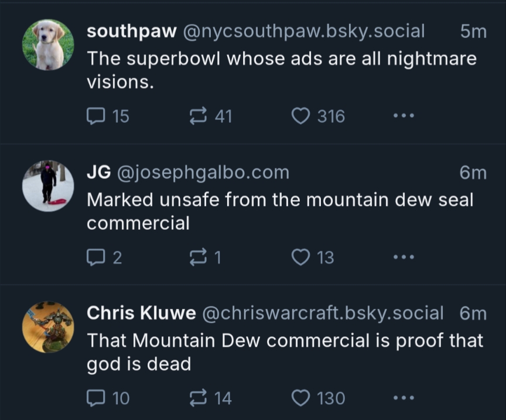Open more options on Chris Kluwe's post
Image resolution: width=506 pixels, height=420 pixels.
pos(404,398)
